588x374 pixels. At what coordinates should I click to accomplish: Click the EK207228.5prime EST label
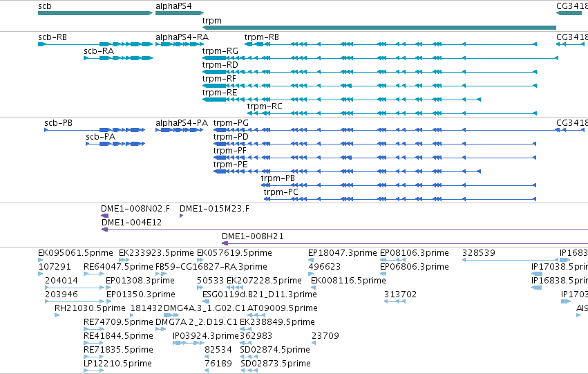tap(264, 281)
